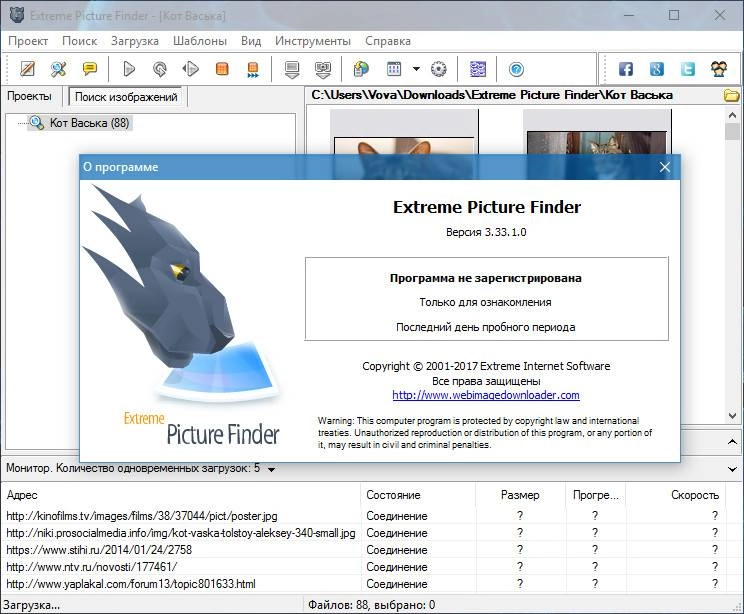Open the Вид menu
This screenshot has width=744, height=614.
click(251, 41)
